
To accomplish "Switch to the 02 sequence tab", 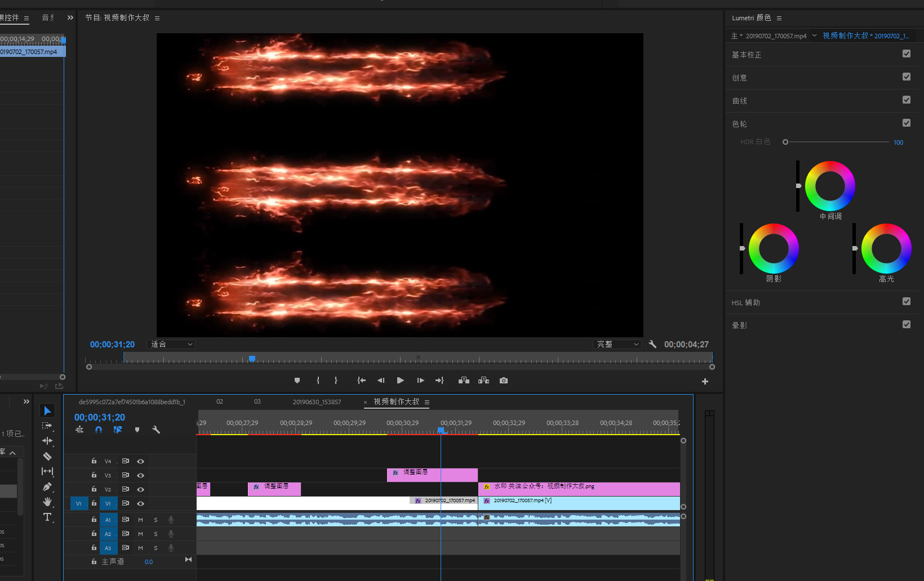I will (x=220, y=402).
